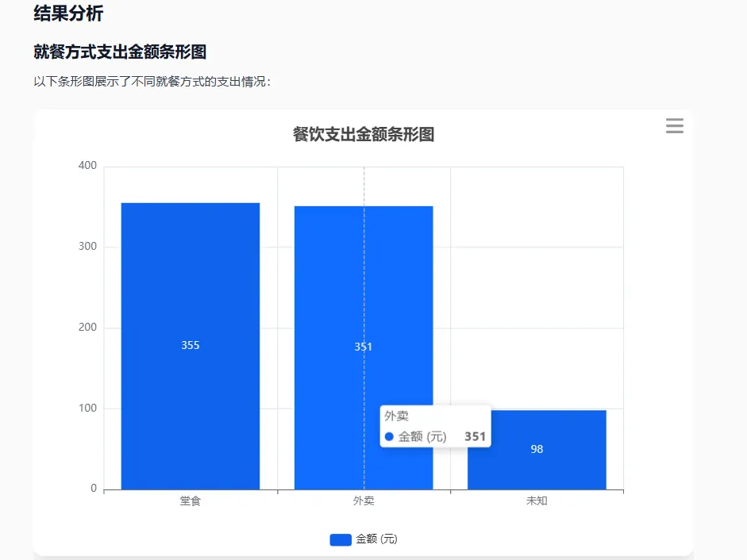Viewport: 747px width, 560px height.
Task: Click the 355 data label
Action: pos(191,345)
